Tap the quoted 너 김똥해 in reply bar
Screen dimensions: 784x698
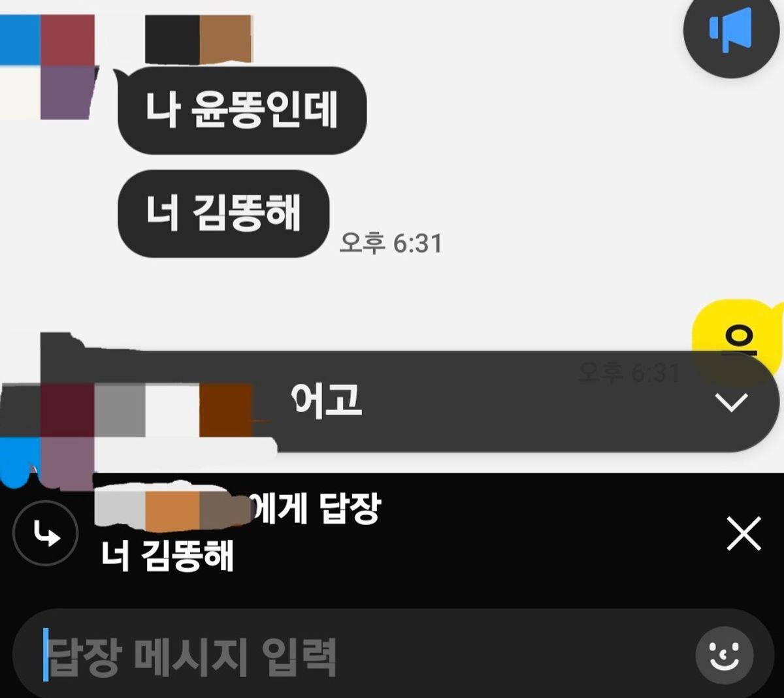tap(167, 557)
